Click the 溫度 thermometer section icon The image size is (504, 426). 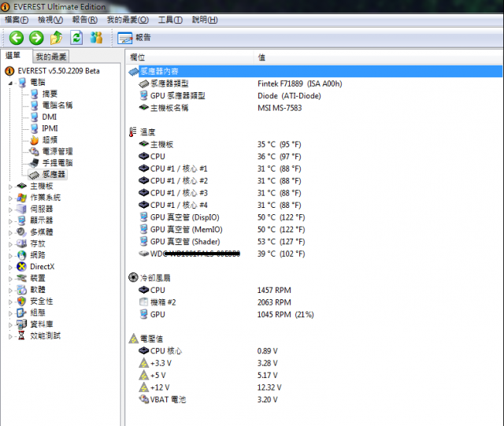coord(132,132)
